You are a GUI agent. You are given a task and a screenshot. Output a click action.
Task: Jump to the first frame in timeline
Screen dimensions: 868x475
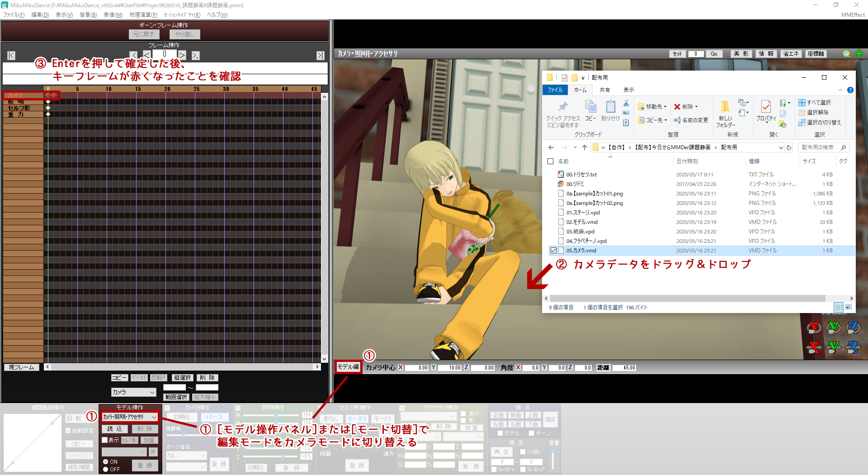pos(11,56)
